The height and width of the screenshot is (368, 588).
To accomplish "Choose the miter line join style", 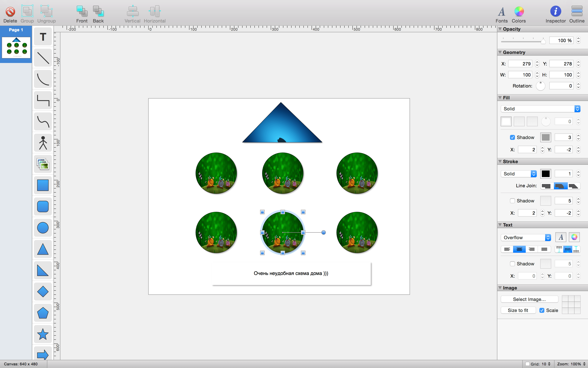I will 547,186.
